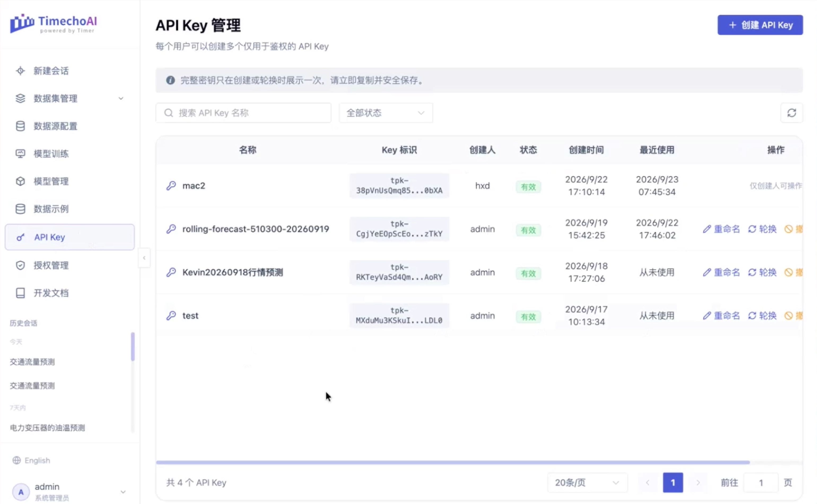Click key icon next to Kevin20260918行情预测
Screen dimensions: 817x504
click(171, 272)
